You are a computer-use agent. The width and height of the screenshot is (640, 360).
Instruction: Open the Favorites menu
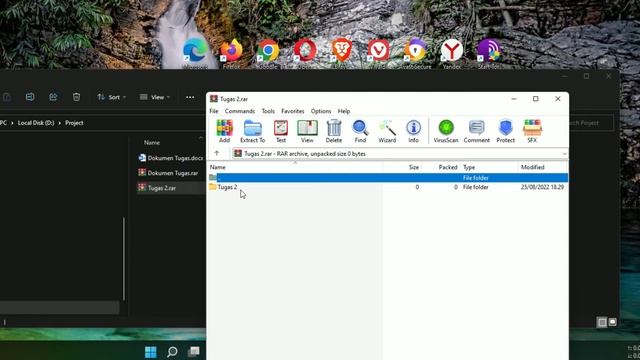click(293, 111)
